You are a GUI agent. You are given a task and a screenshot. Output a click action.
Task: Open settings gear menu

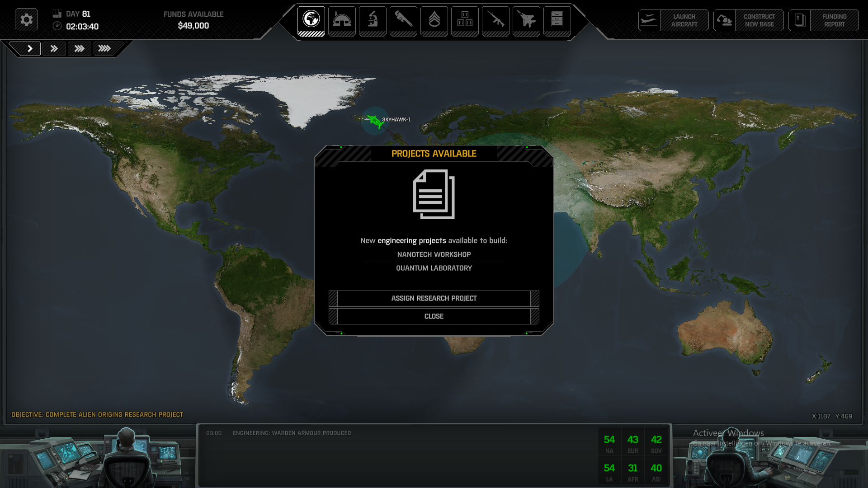26,20
